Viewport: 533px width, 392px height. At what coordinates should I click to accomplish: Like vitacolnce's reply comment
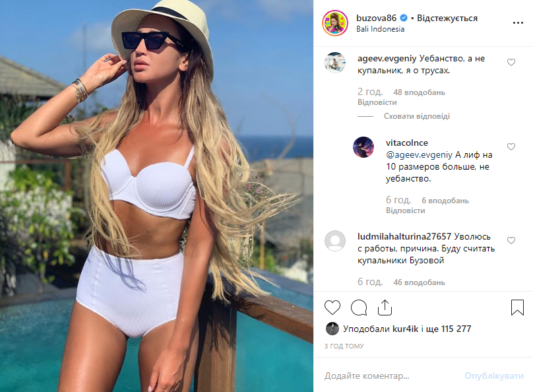click(511, 147)
